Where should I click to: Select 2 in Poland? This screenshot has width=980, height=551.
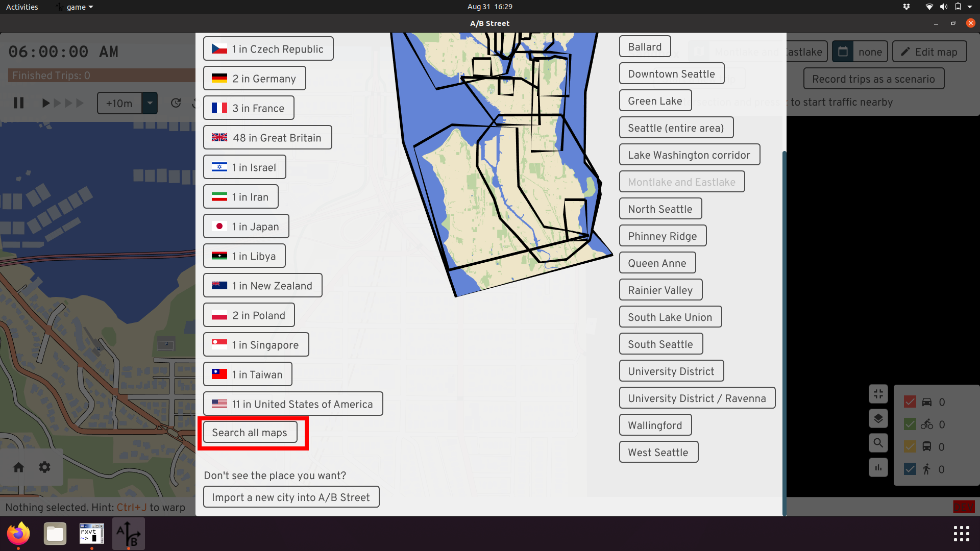coord(249,315)
